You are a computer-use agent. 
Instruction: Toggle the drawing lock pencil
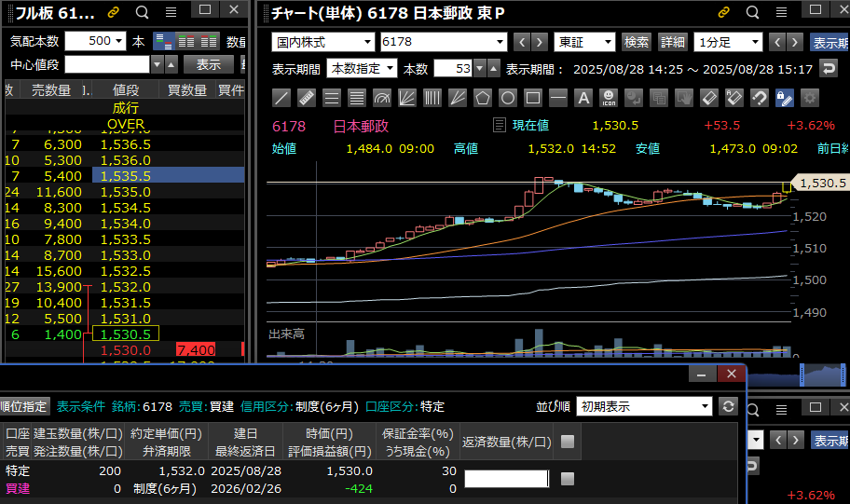tap(785, 98)
